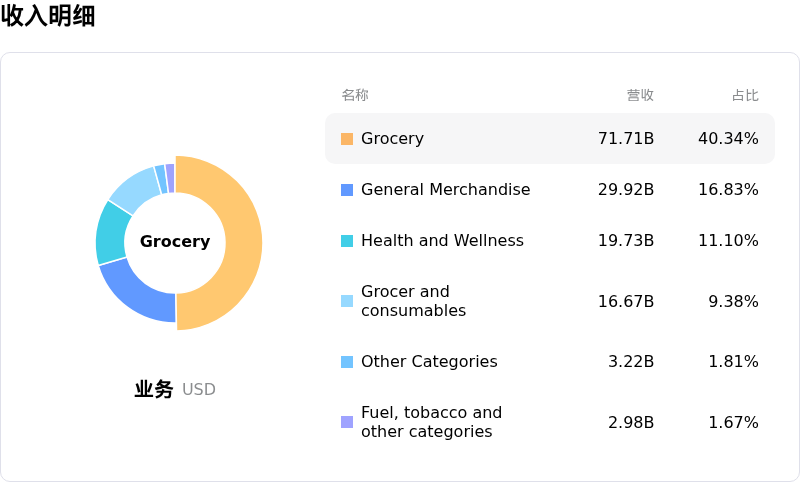Select the Grocery row label
Image resolution: width=800 pixels, height=482 pixels.
click(x=392, y=139)
